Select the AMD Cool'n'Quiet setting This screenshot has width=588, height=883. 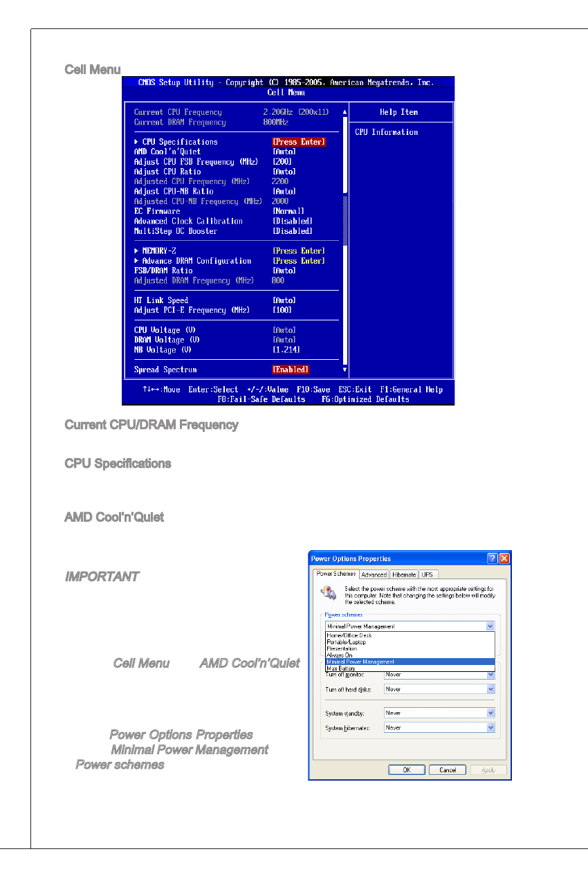click(215, 152)
